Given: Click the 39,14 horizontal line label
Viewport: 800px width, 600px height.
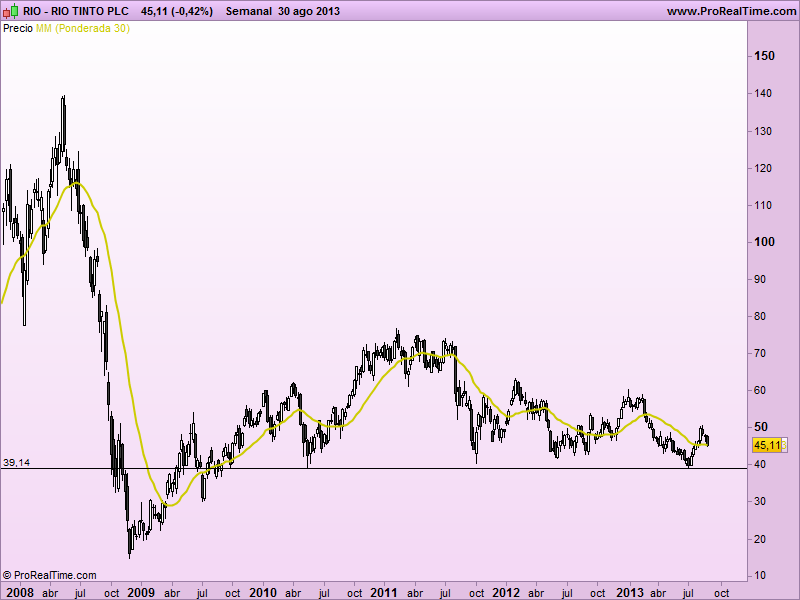Looking at the screenshot, I should 16,463.
